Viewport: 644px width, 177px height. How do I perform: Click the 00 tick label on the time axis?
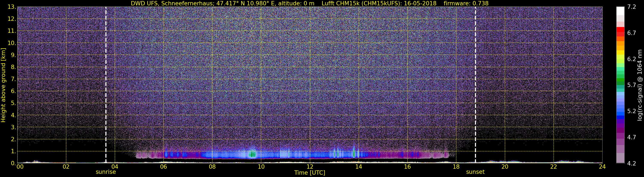20,167
